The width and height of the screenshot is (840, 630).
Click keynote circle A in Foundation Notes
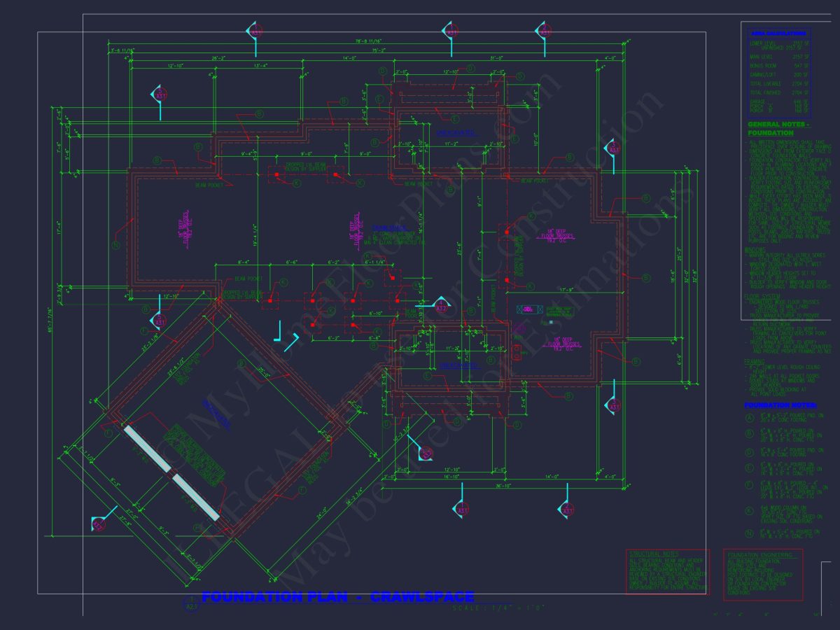pos(750,418)
